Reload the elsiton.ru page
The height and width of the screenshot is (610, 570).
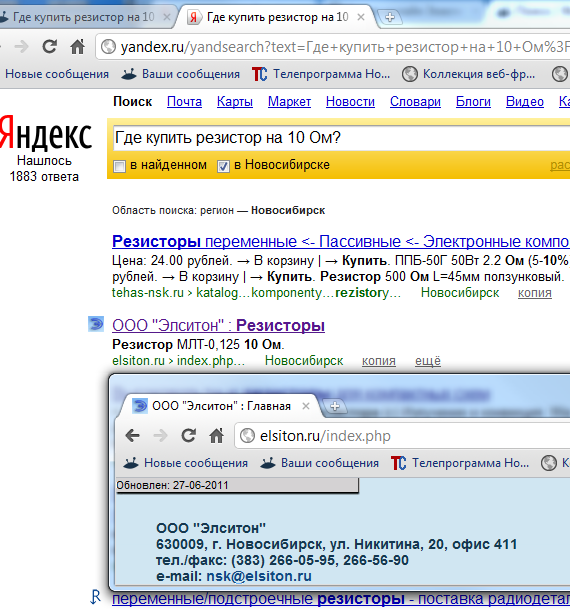click(188, 435)
